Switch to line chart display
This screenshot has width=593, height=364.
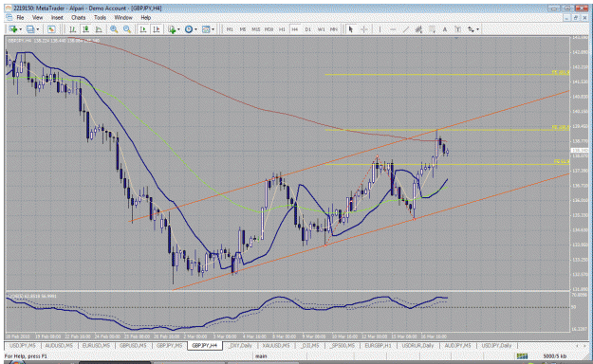[x=99, y=29]
